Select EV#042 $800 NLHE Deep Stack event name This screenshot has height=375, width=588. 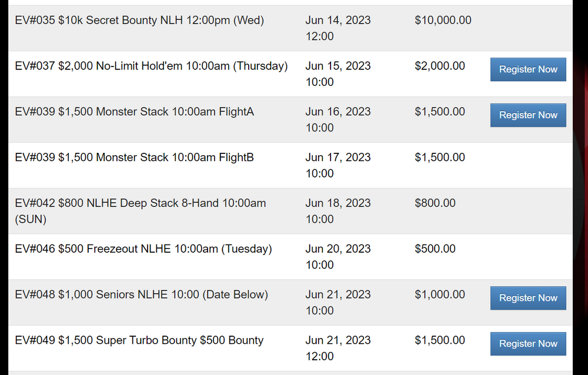tap(140, 210)
